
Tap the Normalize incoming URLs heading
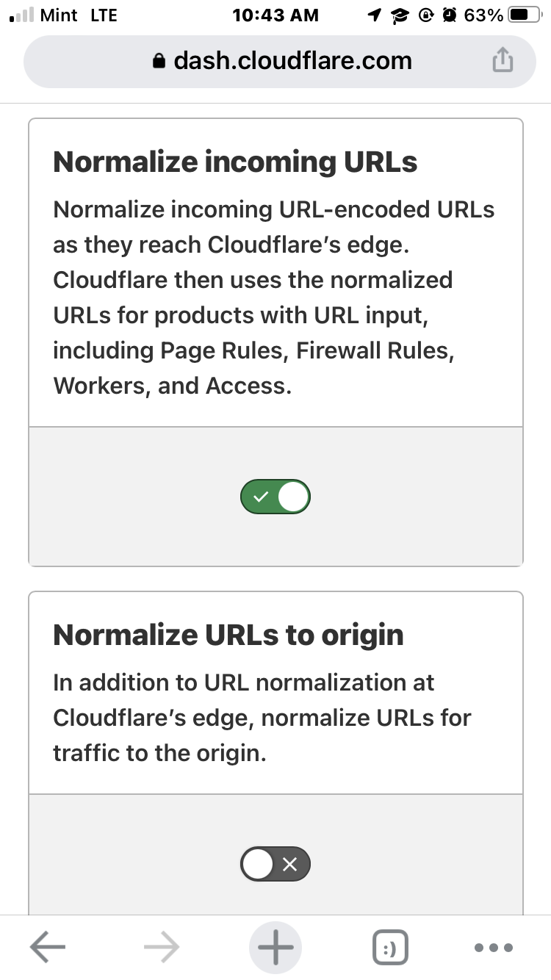tap(235, 162)
